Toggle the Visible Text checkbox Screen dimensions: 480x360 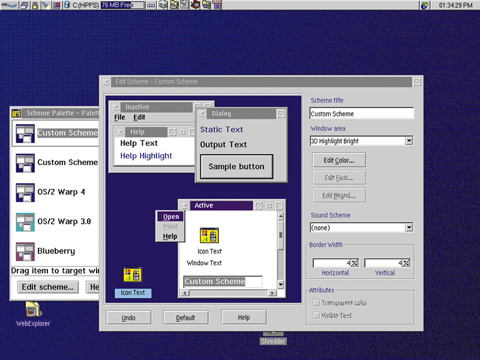click(x=316, y=315)
